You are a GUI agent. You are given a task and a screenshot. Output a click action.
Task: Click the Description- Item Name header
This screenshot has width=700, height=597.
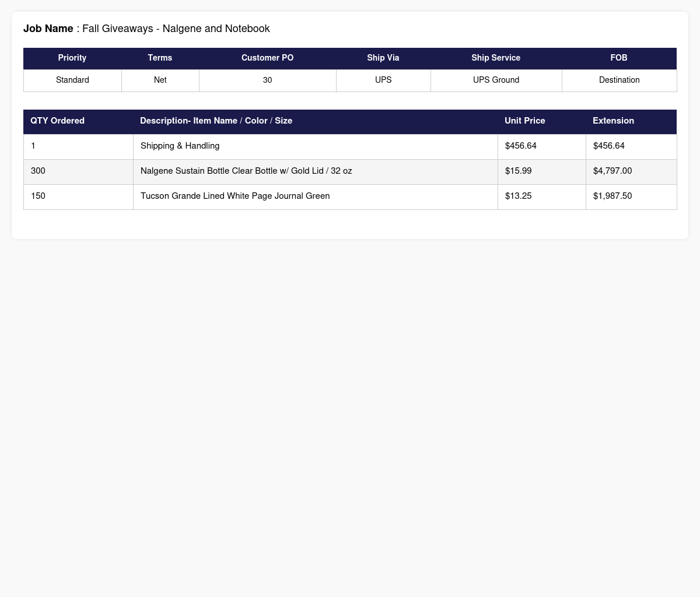(x=315, y=121)
